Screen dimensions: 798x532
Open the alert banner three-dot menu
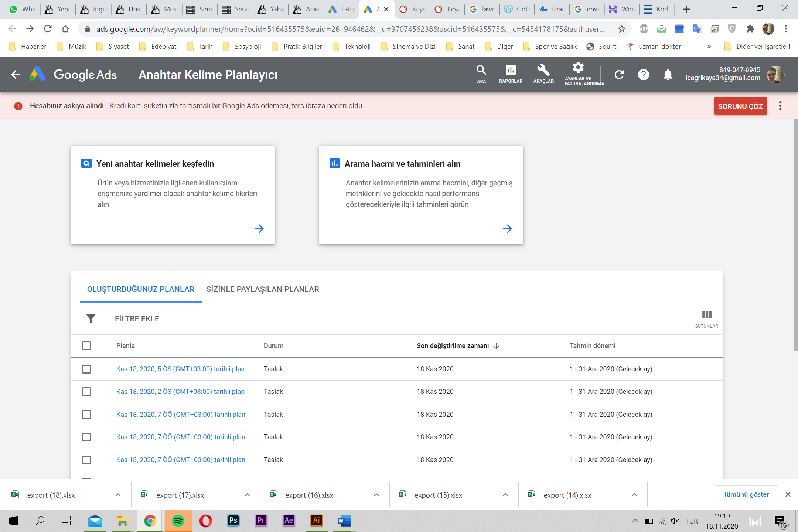pyautogui.click(x=780, y=106)
